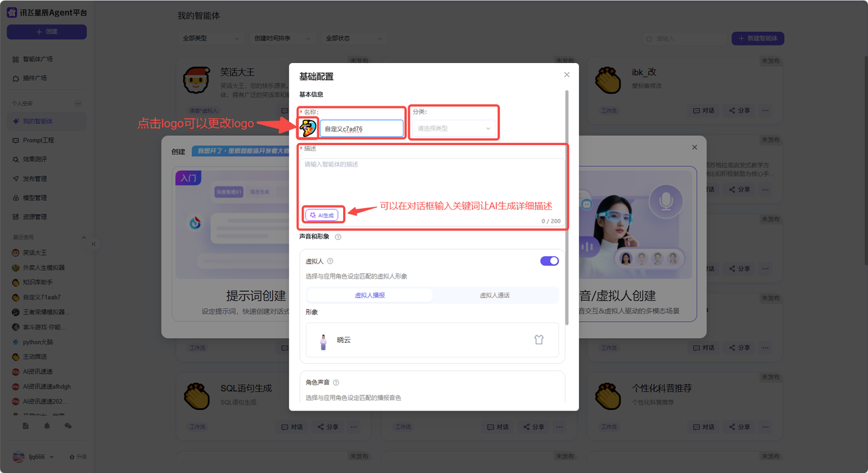Viewport: 868px width, 473px height.
Task: Click the shirt icon in 晓云 row
Action: tap(538, 340)
